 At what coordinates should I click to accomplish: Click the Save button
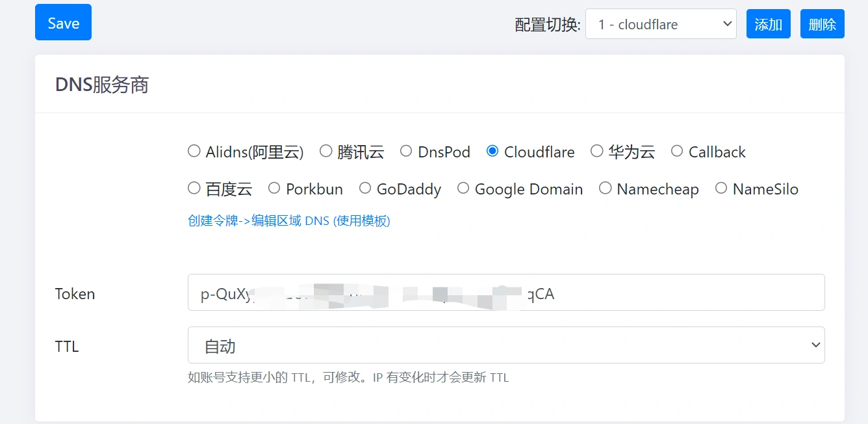coord(63,22)
